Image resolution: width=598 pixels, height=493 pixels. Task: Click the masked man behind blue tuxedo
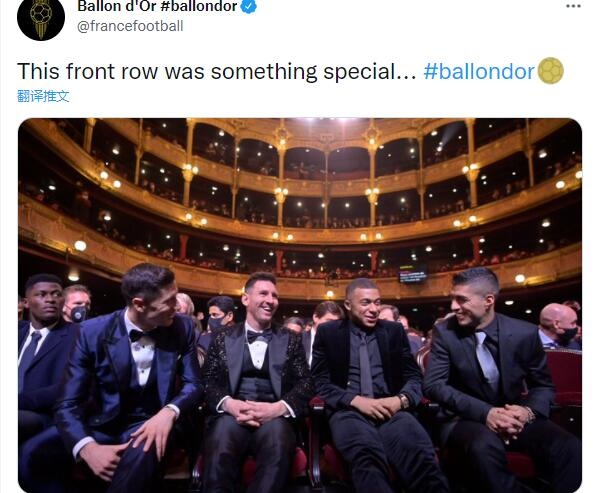(x=77, y=304)
